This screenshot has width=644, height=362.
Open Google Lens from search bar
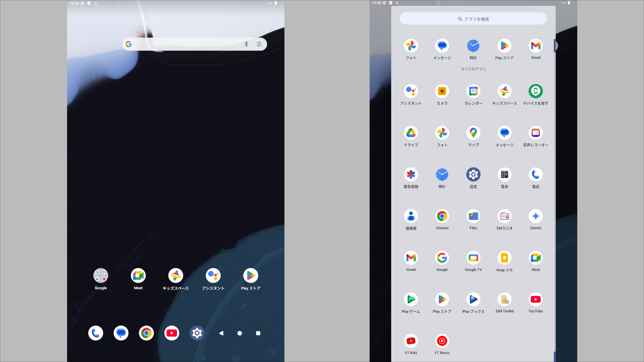point(259,44)
